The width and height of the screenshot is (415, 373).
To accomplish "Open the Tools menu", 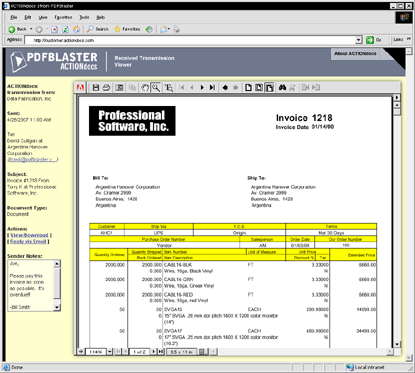I will point(84,17).
